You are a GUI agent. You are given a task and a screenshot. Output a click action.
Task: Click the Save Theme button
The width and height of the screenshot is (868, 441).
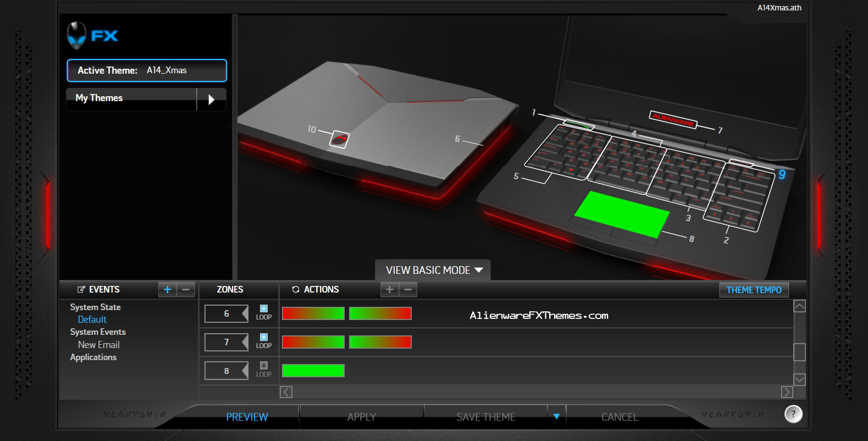486,417
